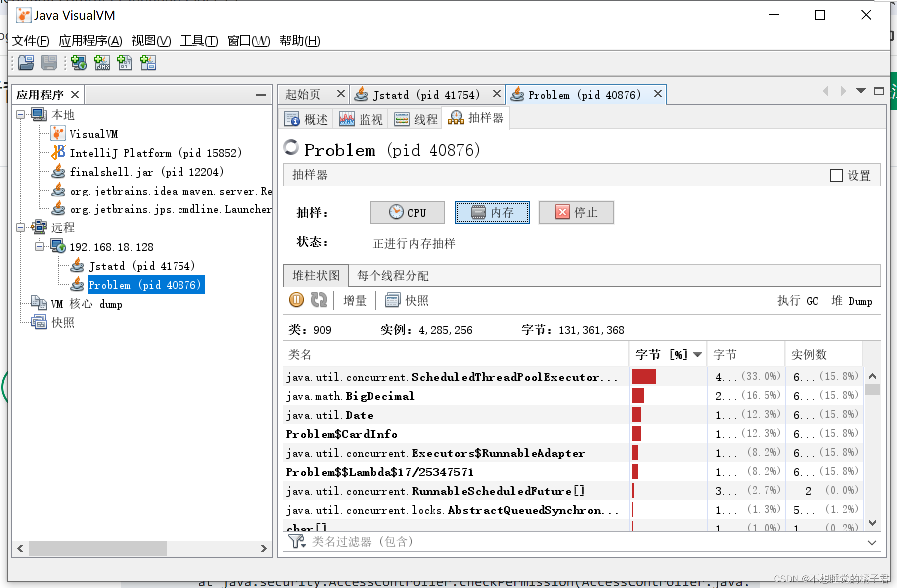The image size is (897, 588).
Task: Click the 类名 column header
Action: (x=456, y=355)
